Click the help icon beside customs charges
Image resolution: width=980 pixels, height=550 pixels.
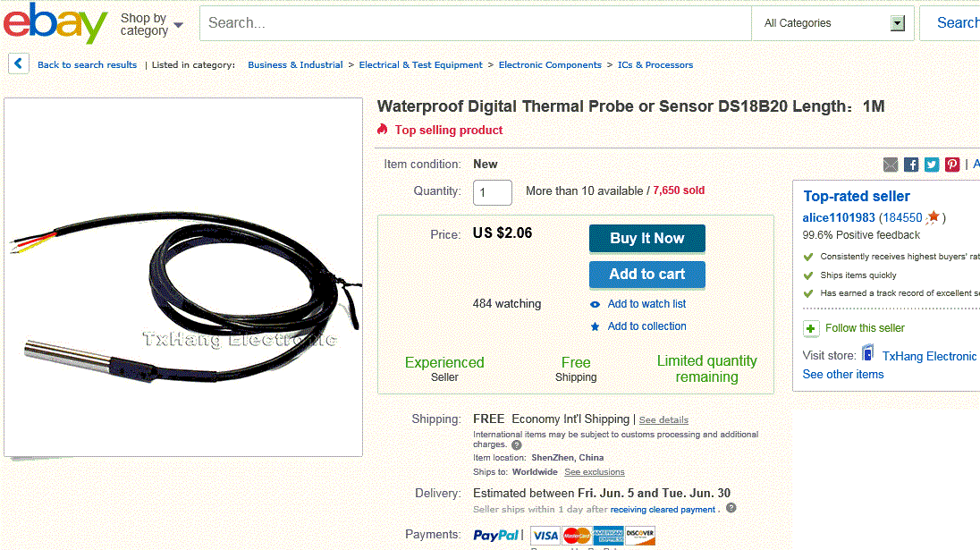pyautogui.click(x=517, y=444)
